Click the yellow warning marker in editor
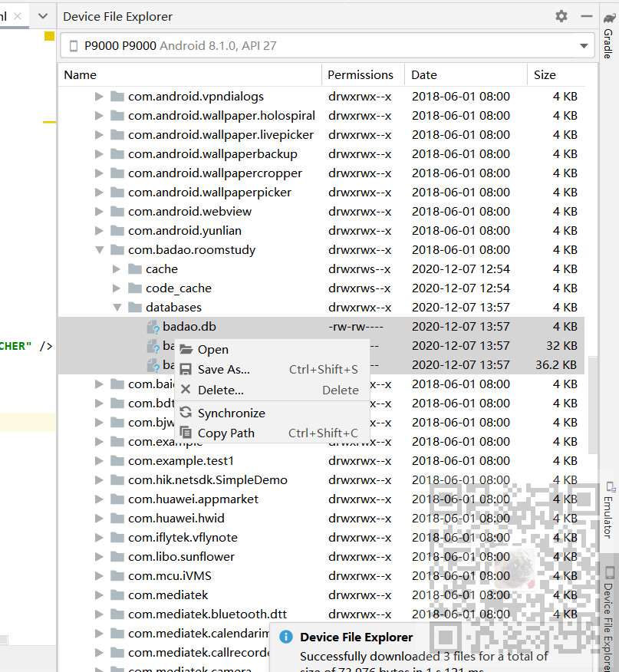This screenshot has height=672, width=619. 49,36
